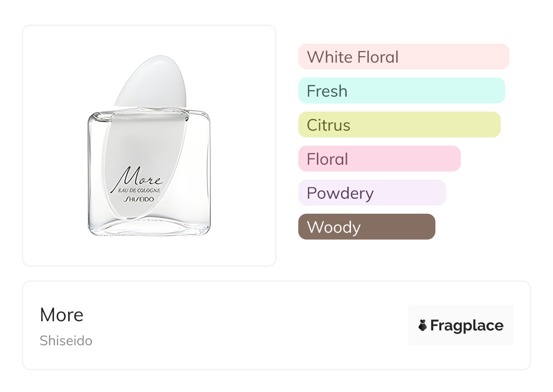Image resolution: width=553 pixels, height=392 pixels.
Task: Select the Powdery accord bar
Action: tap(372, 193)
